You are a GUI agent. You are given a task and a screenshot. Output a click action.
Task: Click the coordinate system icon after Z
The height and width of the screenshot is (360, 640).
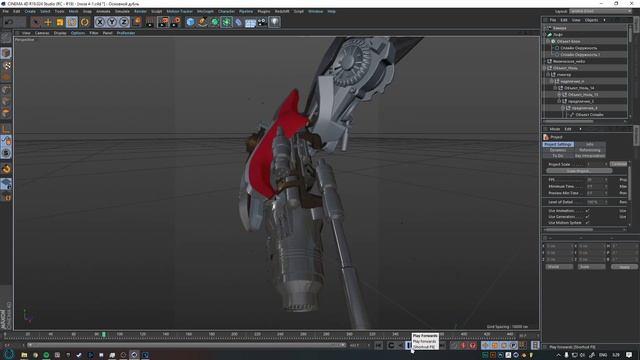click(x=137, y=22)
